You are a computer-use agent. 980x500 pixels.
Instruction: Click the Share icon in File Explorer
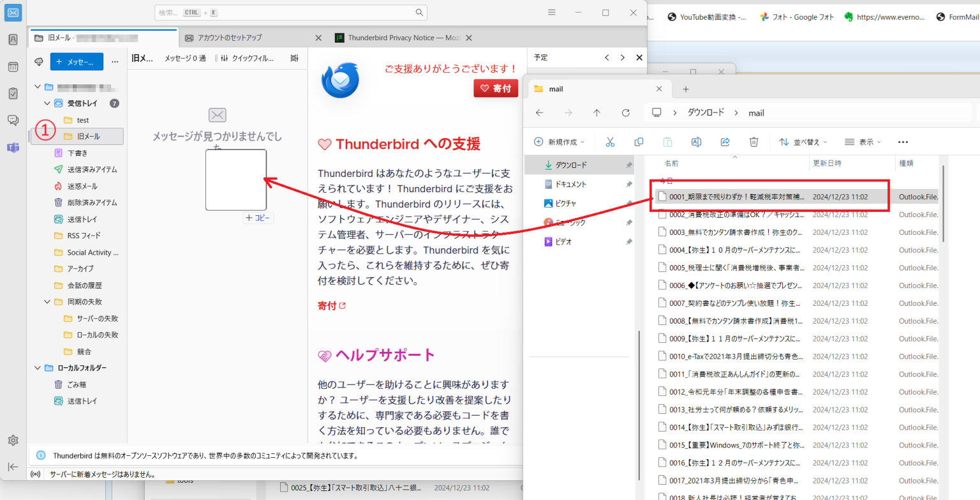725,142
